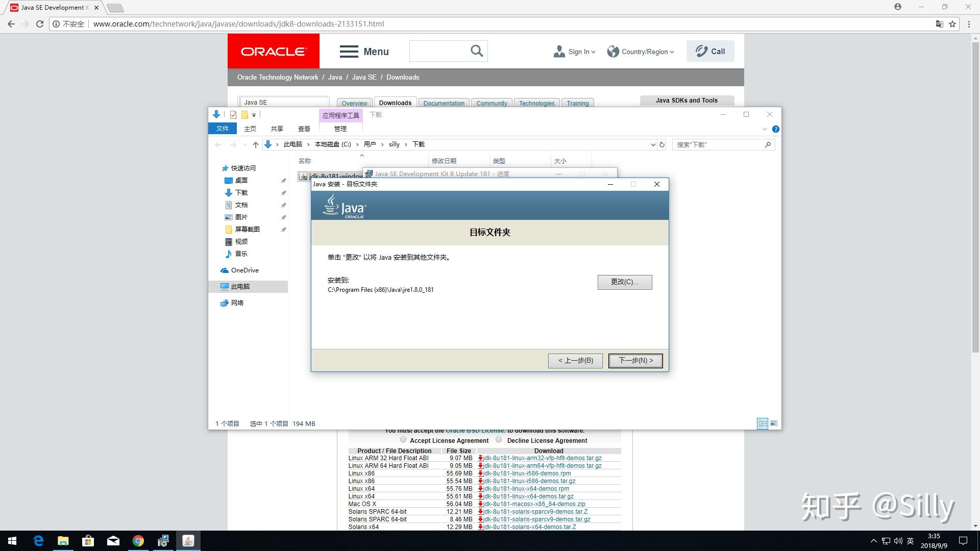Click the Oracle logo on the webpage

coord(274,51)
